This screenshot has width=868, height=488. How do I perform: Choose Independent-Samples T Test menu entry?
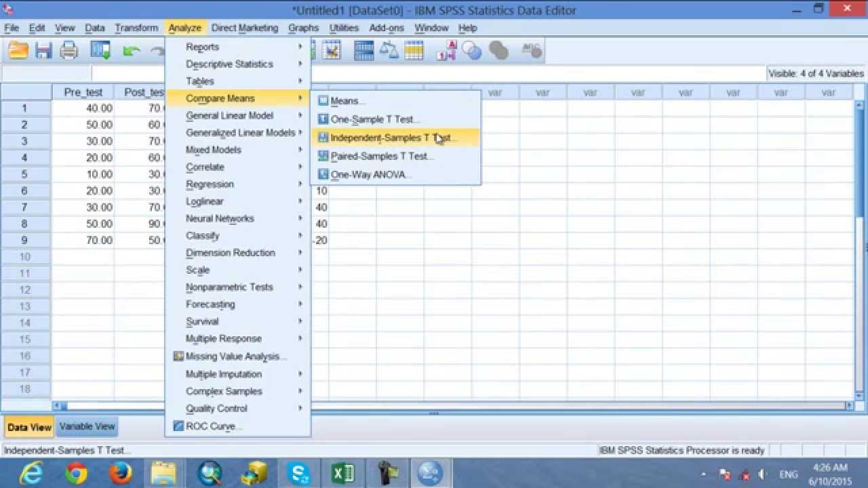pyautogui.click(x=395, y=138)
